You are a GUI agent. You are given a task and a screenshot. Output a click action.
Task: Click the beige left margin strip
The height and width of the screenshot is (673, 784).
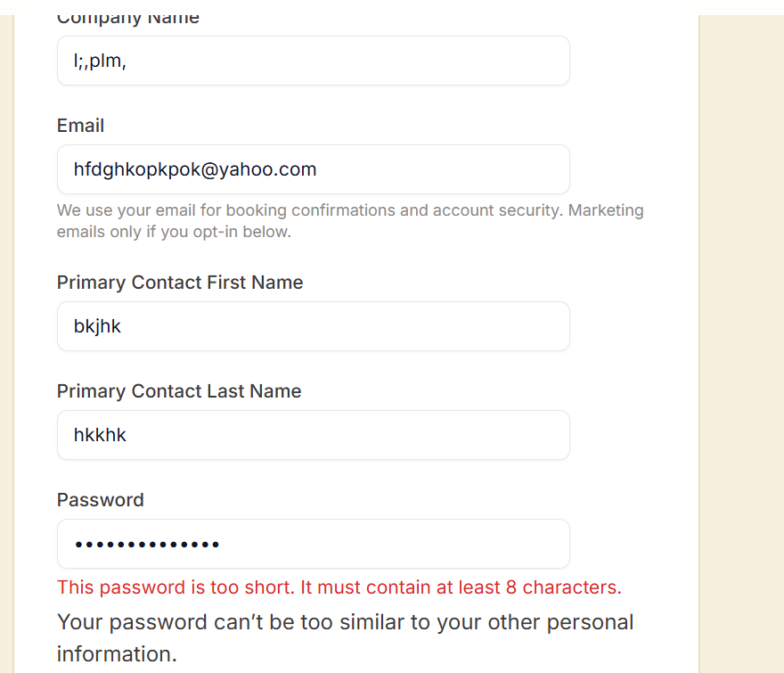pos(6,339)
